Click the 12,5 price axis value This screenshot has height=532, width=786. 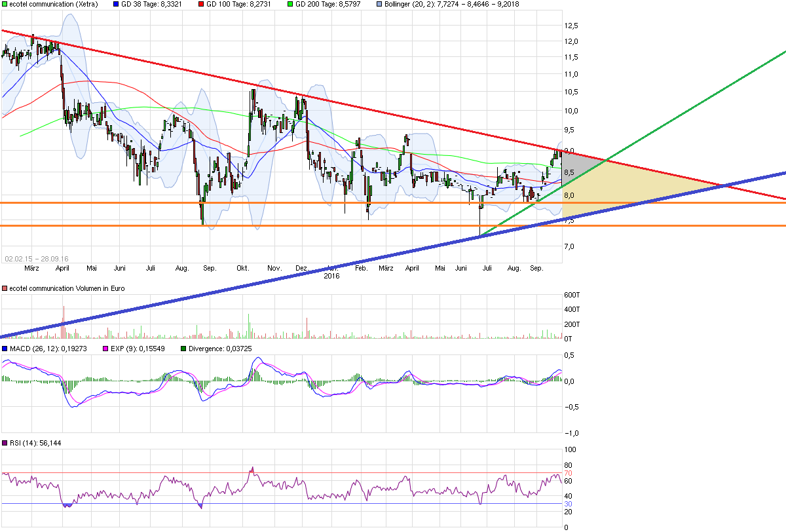click(x=571, y=26)
